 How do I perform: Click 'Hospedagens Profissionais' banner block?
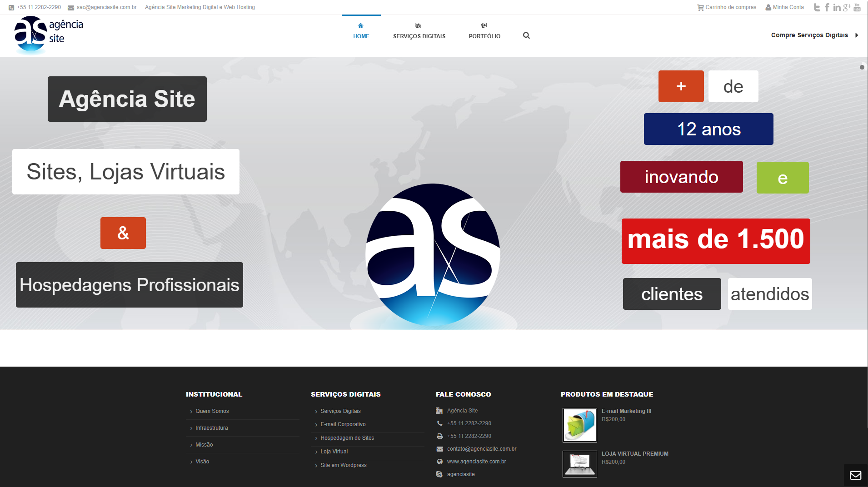point(130,285)
